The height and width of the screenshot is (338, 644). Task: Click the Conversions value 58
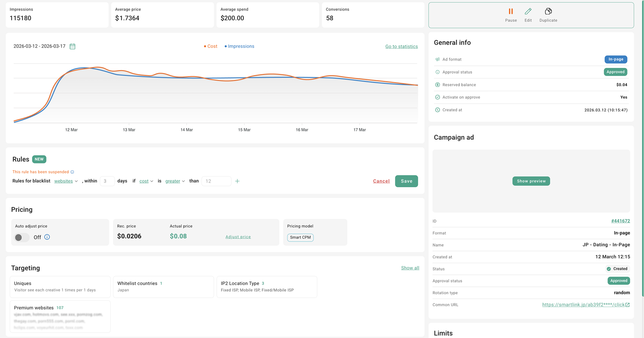[x=329, y=18]
